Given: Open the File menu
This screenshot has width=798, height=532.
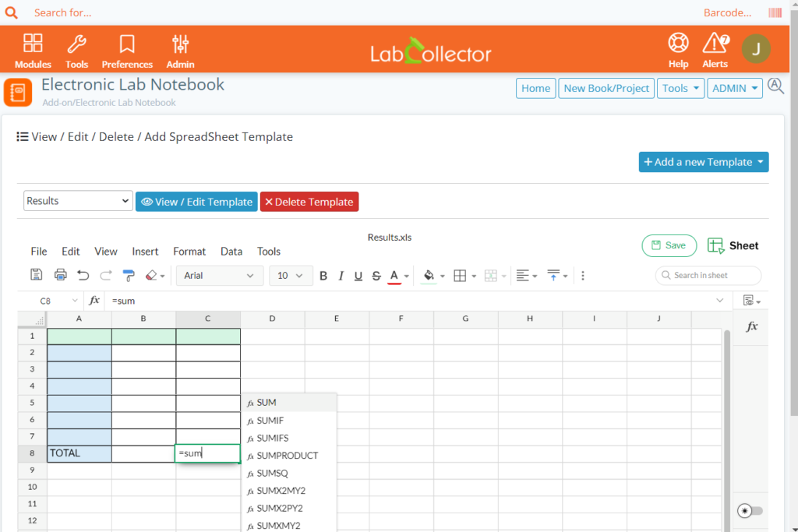Looking at the screenshot, I should pos(39,252).
